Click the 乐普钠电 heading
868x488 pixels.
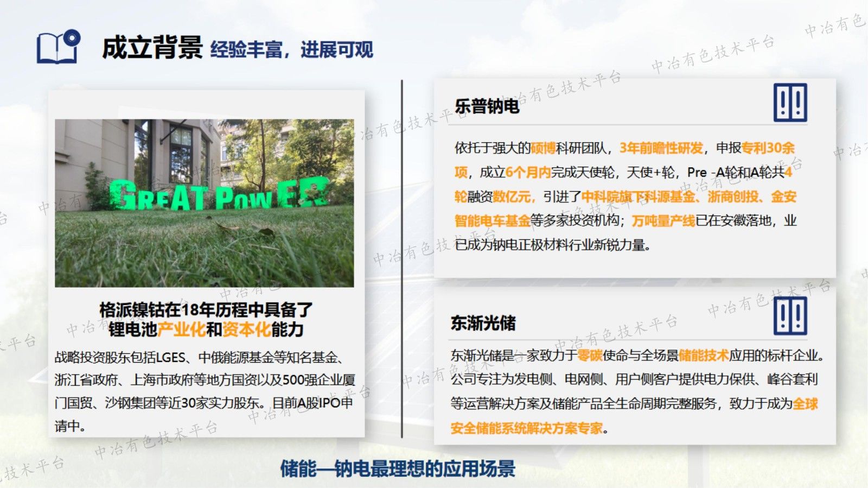click(x=487, y=106)
